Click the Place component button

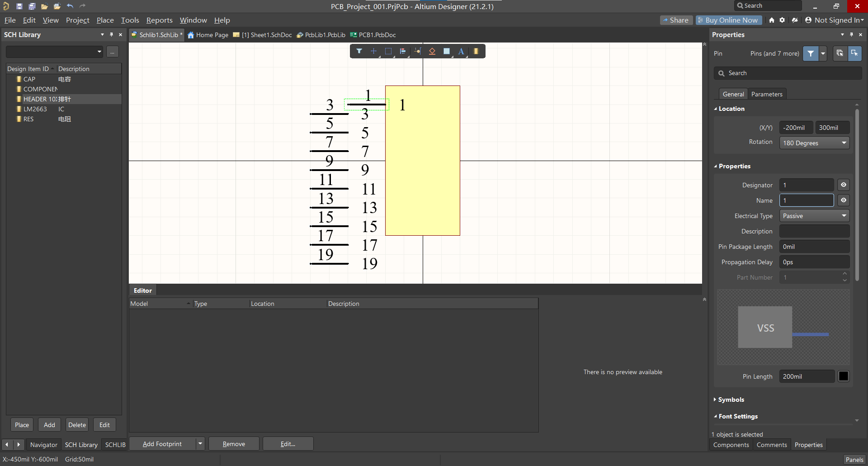click(x=22, y=425)
